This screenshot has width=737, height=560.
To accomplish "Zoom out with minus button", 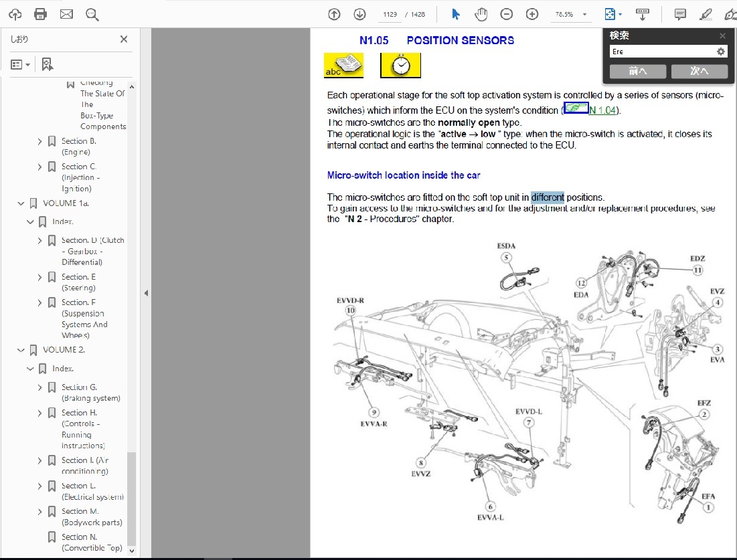I will coord(506,15).
